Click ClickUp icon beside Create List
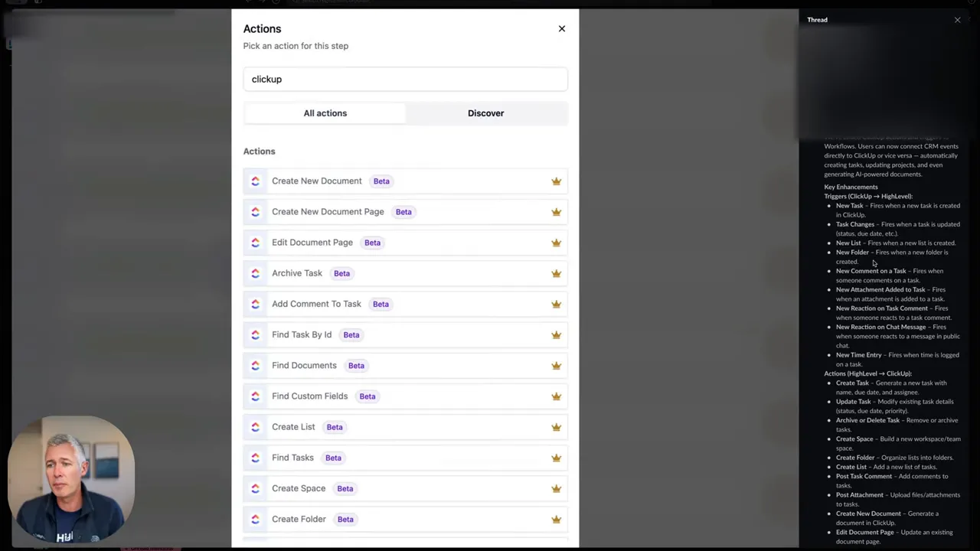The width and height of the screenshot is (980, 551). 255,427
